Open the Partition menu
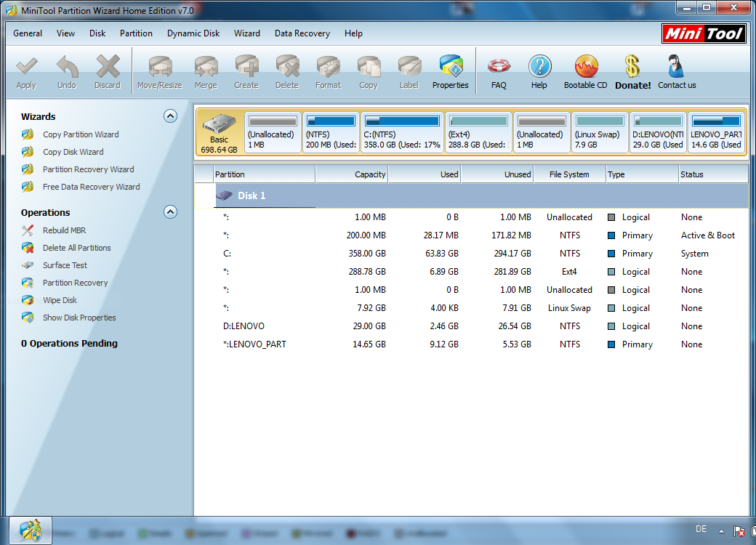Image resolution: width=756 pixels, height=545 pixels. (x=136, y=33)
